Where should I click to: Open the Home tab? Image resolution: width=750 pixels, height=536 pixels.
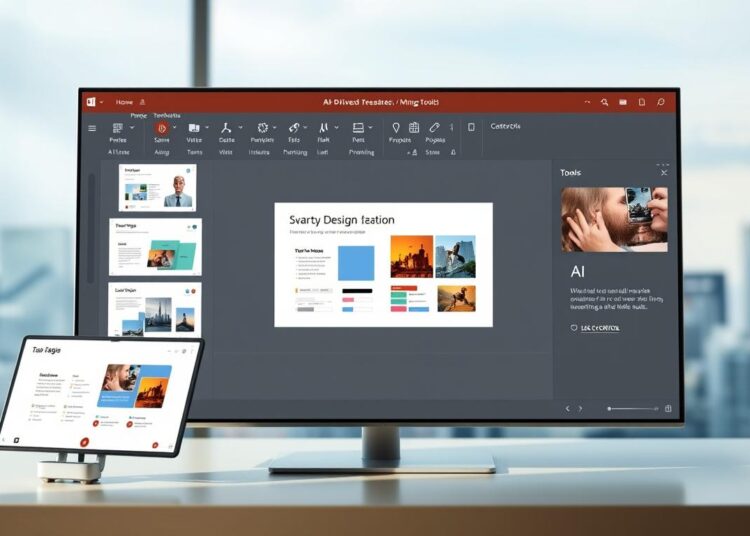point(124,102)
